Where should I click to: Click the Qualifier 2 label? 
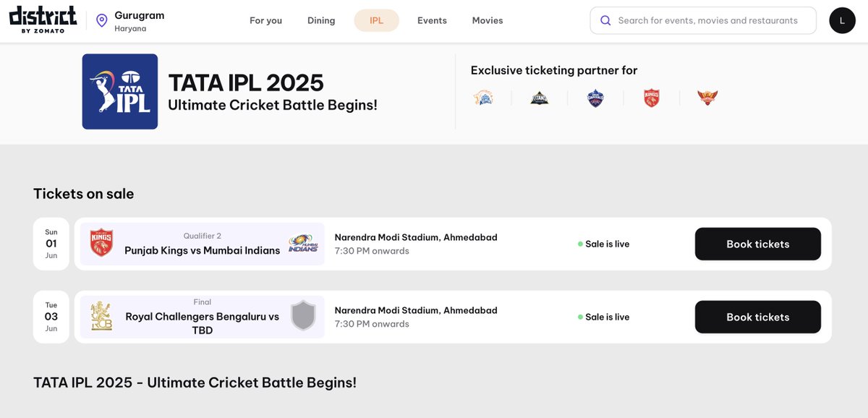(203, 236)
